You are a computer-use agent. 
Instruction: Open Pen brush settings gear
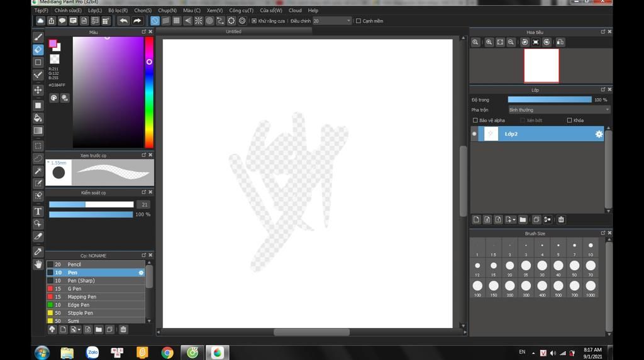pyautogui.click(x=141, y=273)
